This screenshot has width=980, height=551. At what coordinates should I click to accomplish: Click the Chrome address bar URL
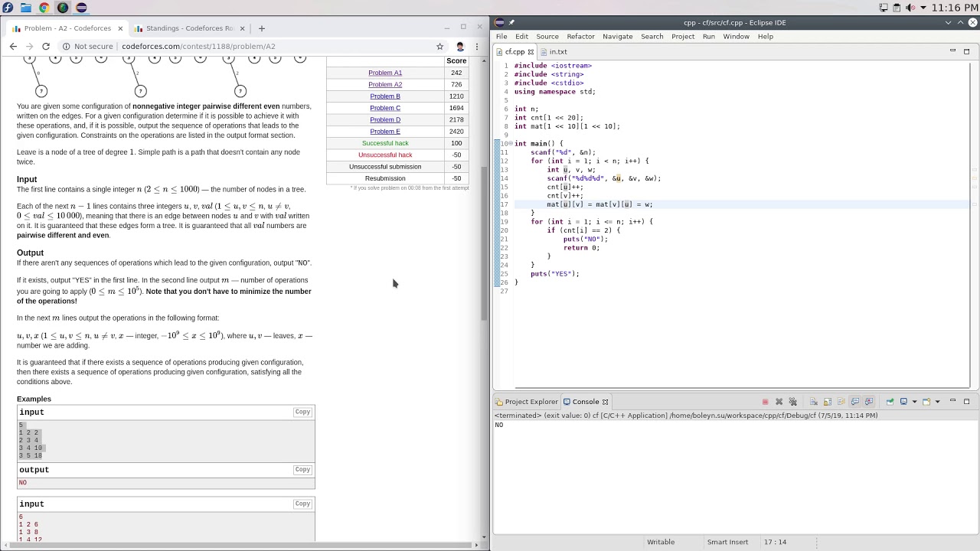198,47
